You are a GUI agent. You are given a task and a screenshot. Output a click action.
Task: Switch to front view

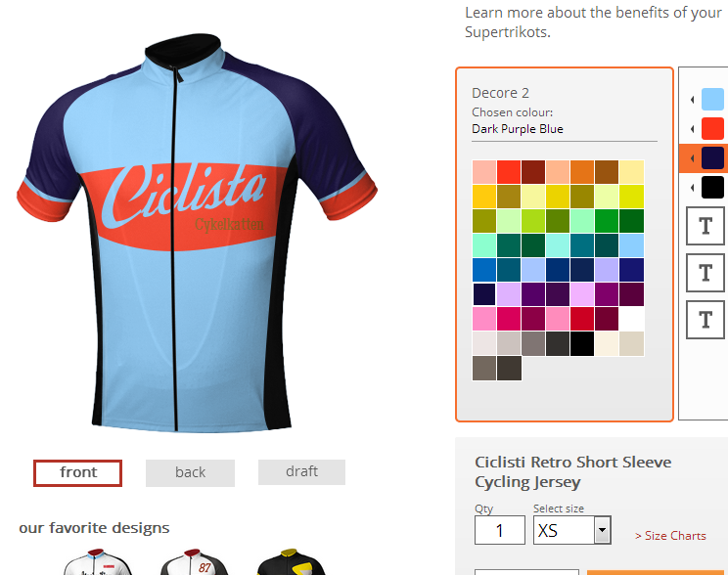(78, 473)
